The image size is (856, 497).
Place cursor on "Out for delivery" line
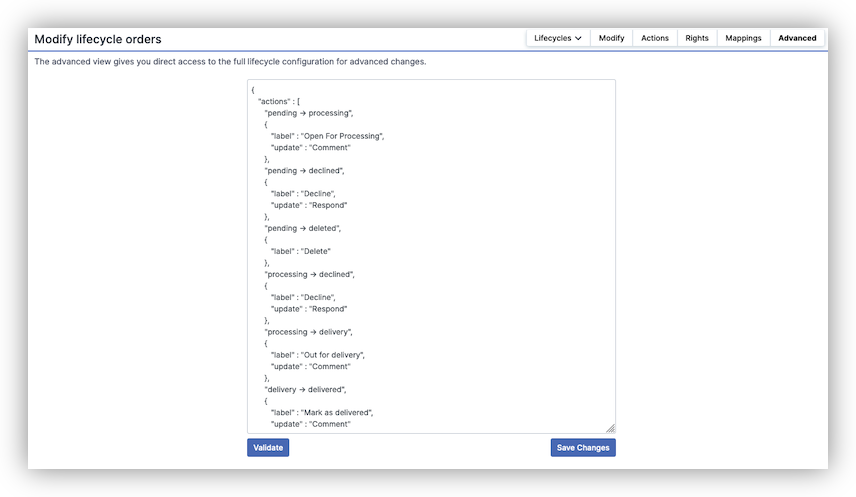click(x=320, y=355)
